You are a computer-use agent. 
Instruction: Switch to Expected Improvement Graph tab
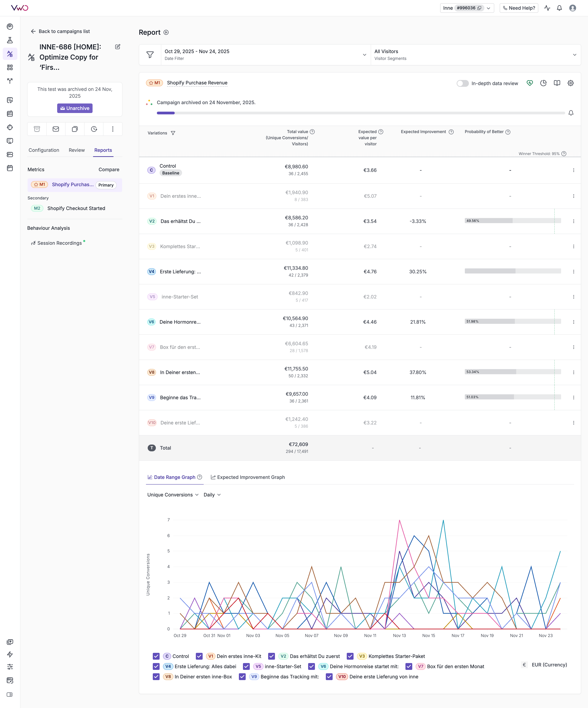point(248,477)
